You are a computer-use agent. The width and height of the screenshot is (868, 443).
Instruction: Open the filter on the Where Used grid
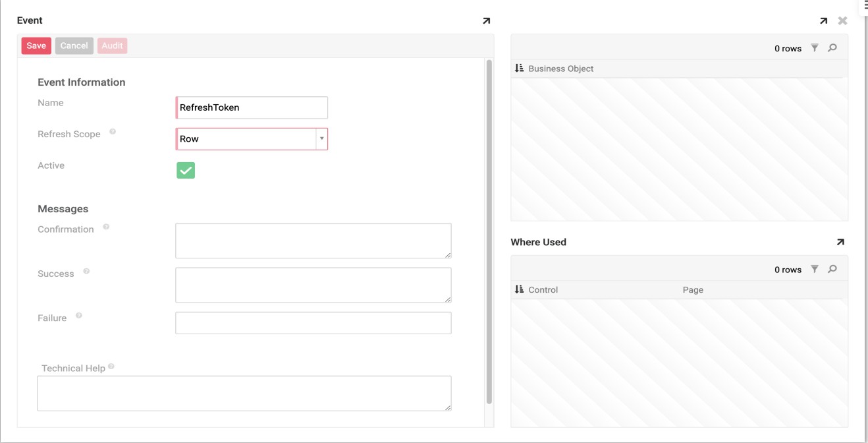coord(815,269)
